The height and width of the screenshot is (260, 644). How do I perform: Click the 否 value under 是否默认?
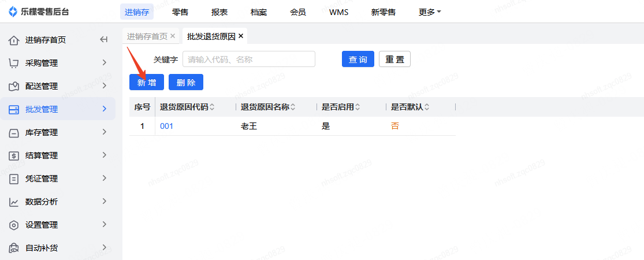pos(394,126)
